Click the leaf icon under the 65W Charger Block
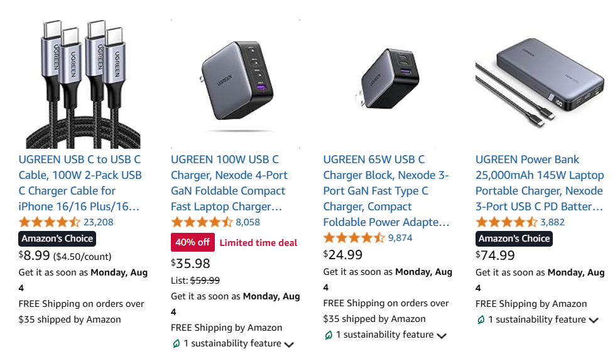Screen dimensions: 615x364 click(x=328, y=335)
